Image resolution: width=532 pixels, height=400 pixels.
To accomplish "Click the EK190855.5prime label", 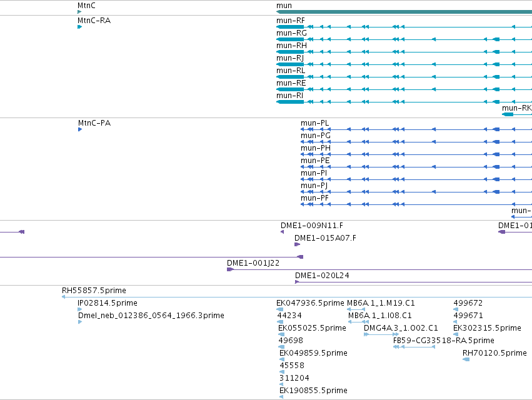I will click(x=313, y=391).
